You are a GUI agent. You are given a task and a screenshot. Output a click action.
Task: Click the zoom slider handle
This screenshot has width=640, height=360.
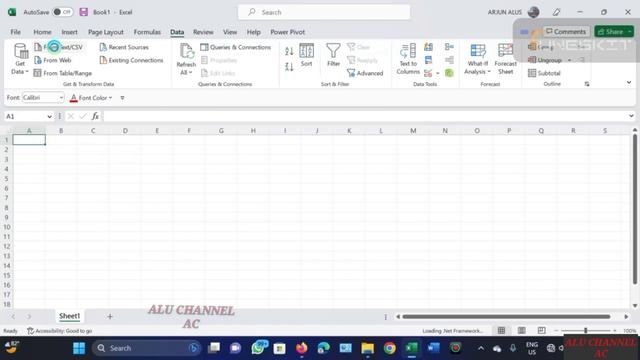point(586,330)
